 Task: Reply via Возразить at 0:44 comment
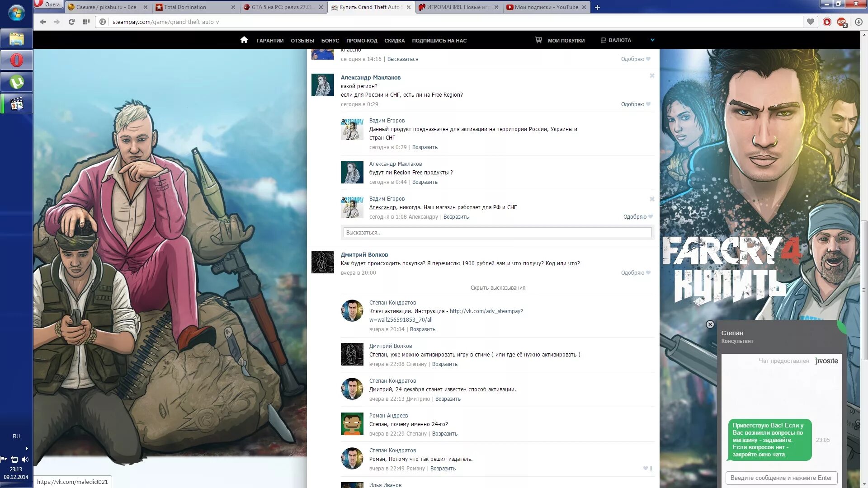[x=425, y=182]
